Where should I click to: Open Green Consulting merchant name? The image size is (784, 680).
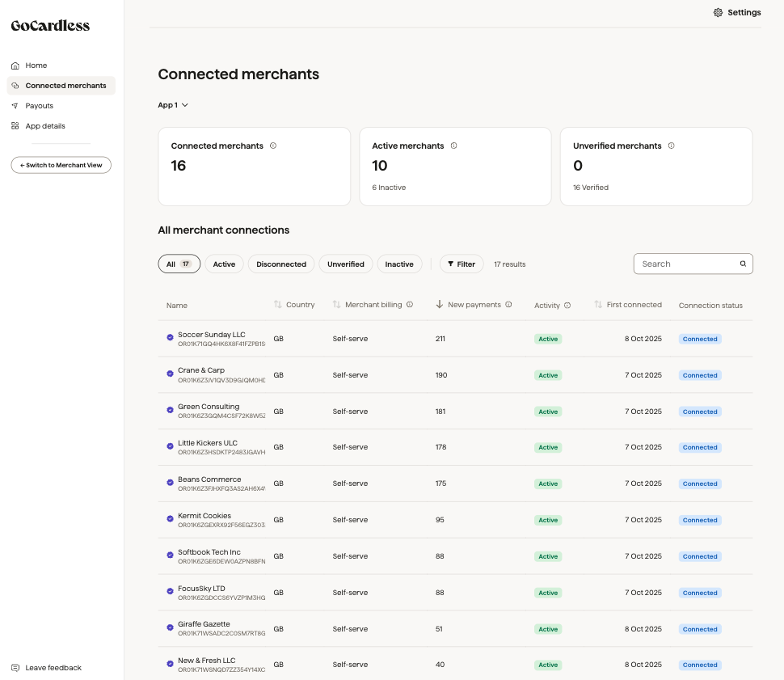click(209, 406)
